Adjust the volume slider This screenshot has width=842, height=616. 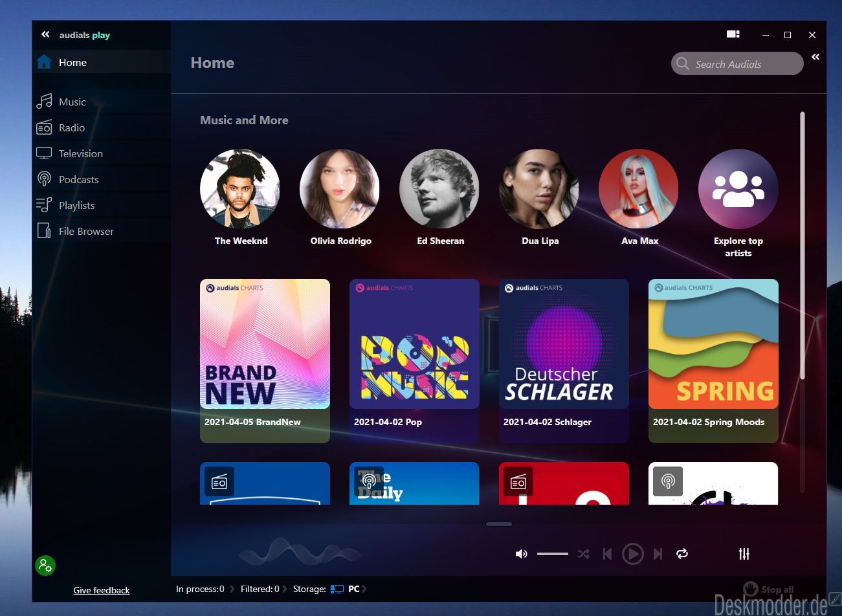click(552, 554)
